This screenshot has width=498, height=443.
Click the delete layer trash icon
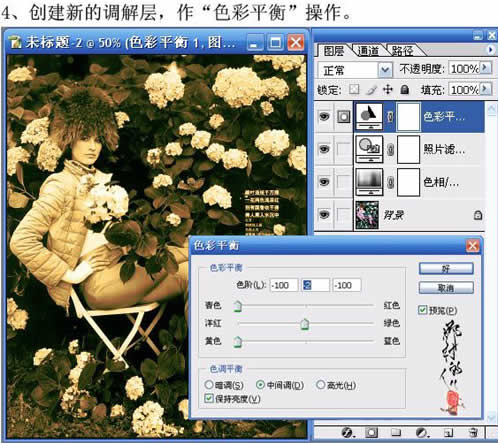click(x=473, y=433)
